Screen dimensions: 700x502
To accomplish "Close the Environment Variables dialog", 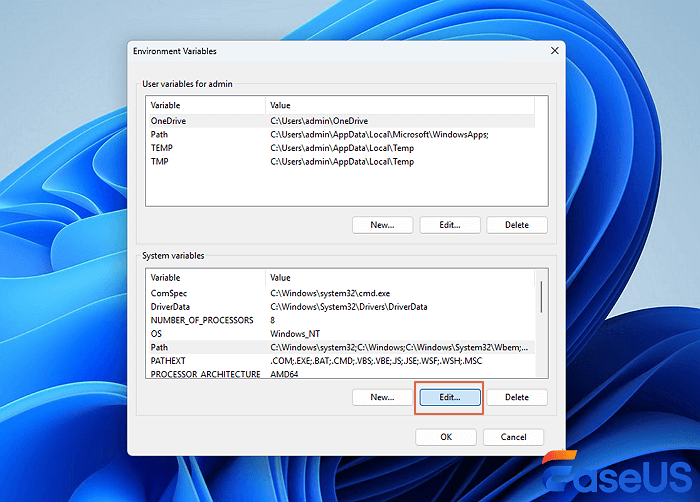I will click(x=554, y=51).
